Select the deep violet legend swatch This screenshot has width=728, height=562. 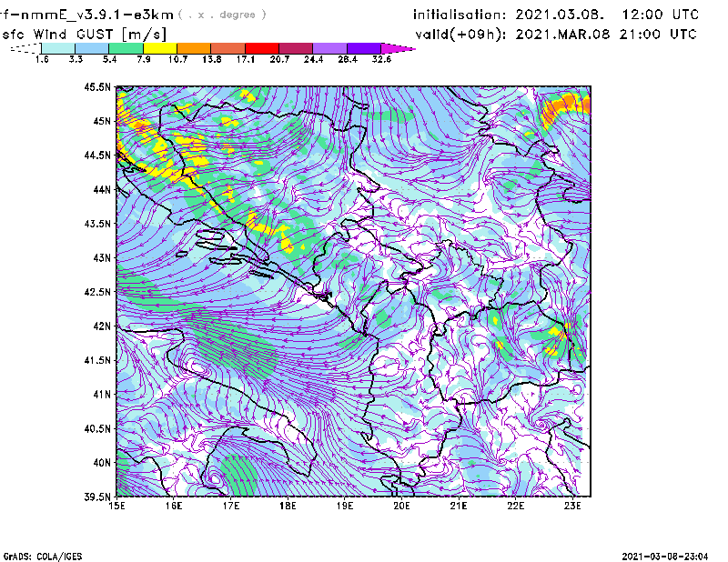tap(364, 48)
